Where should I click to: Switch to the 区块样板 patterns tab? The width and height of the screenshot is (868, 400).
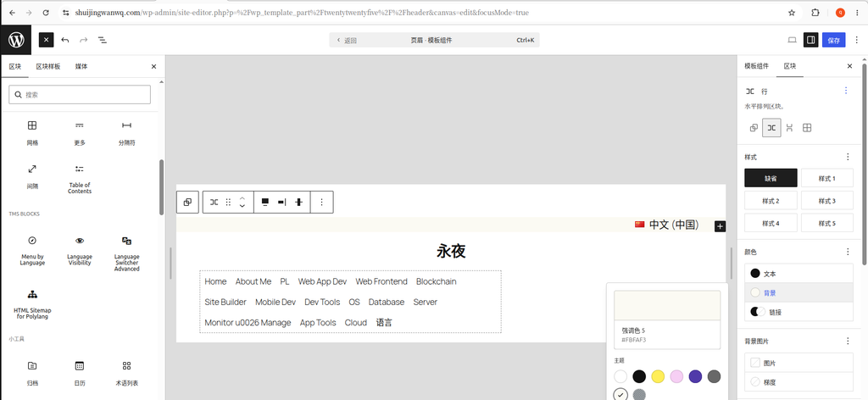pyautogui.click(x=48, y=66)
